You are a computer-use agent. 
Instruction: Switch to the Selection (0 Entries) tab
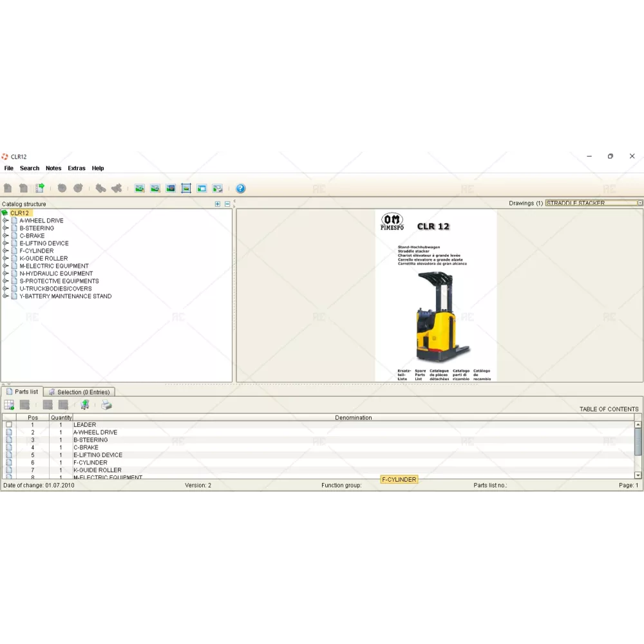80,392
